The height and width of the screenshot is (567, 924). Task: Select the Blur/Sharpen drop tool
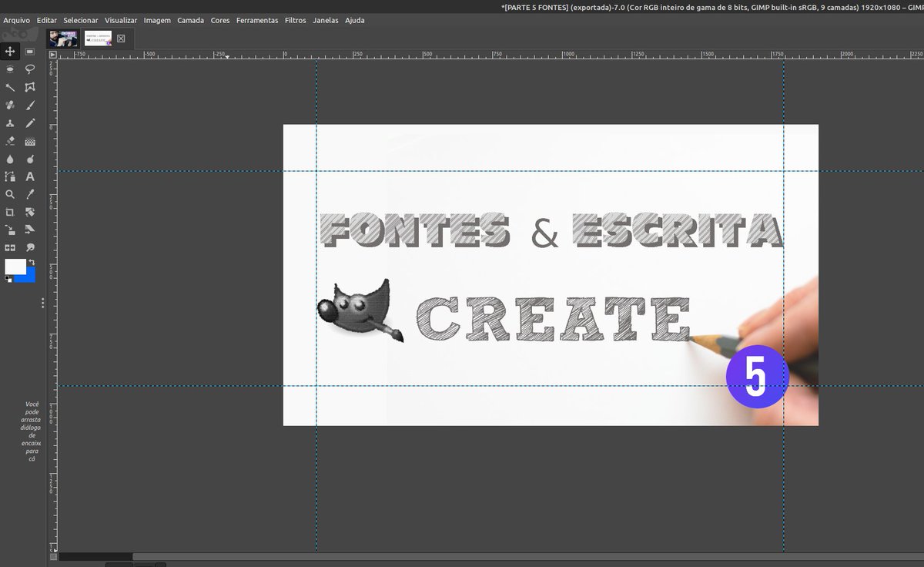[10, 159]
